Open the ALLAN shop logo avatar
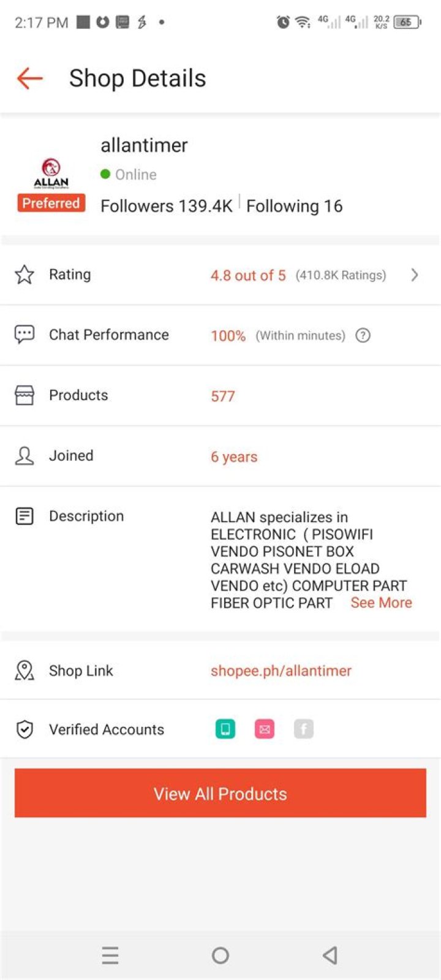 pos(51,173)
